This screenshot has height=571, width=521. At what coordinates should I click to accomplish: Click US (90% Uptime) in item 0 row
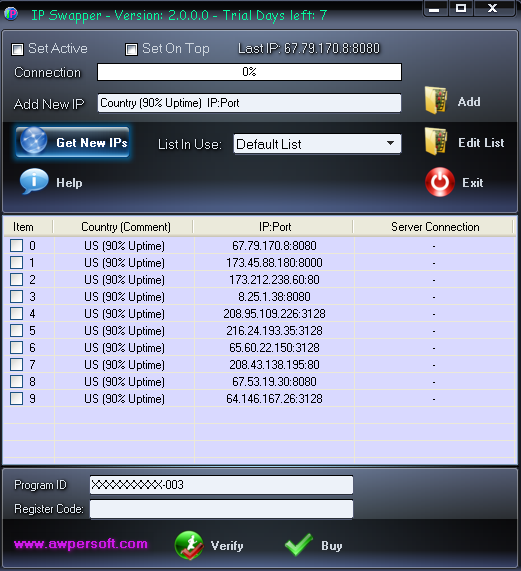pyautogui.click(x=124, y=246)
